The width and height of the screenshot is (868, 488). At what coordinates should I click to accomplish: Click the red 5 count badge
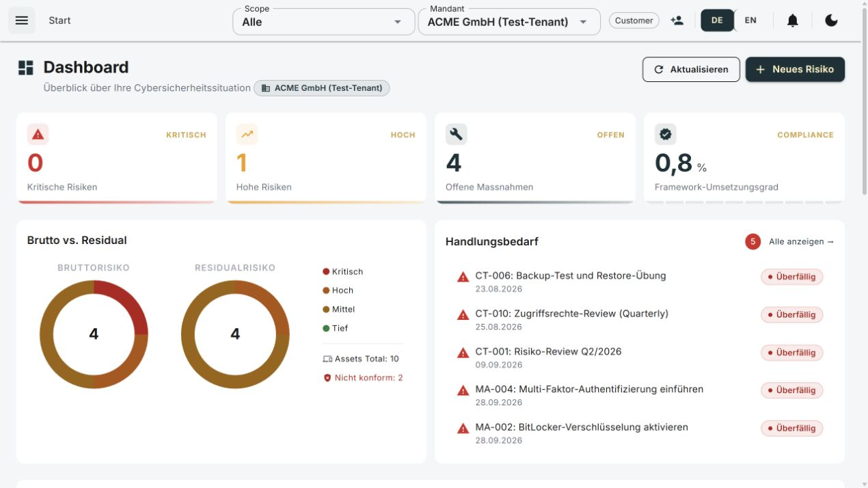pos(752,242)
